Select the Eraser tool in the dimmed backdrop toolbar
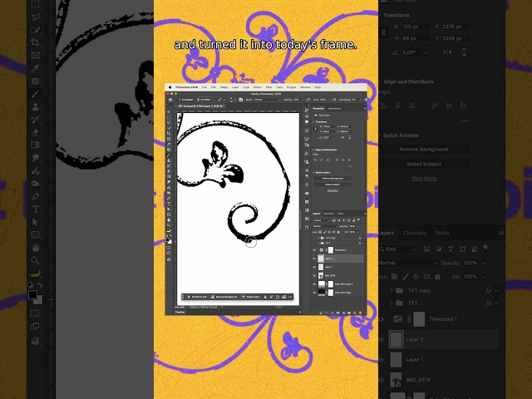The height and width of the screenshot is (399, 532). click(35, 132)
